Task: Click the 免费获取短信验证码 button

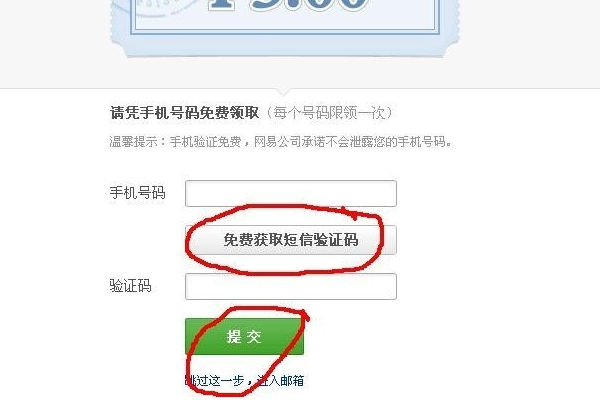Action: click(x=291, y=240)
